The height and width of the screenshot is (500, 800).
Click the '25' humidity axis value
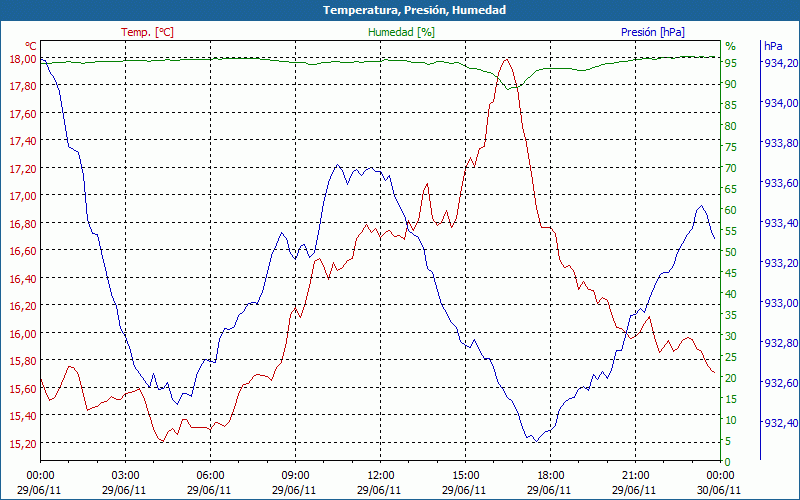coord(731,357)
